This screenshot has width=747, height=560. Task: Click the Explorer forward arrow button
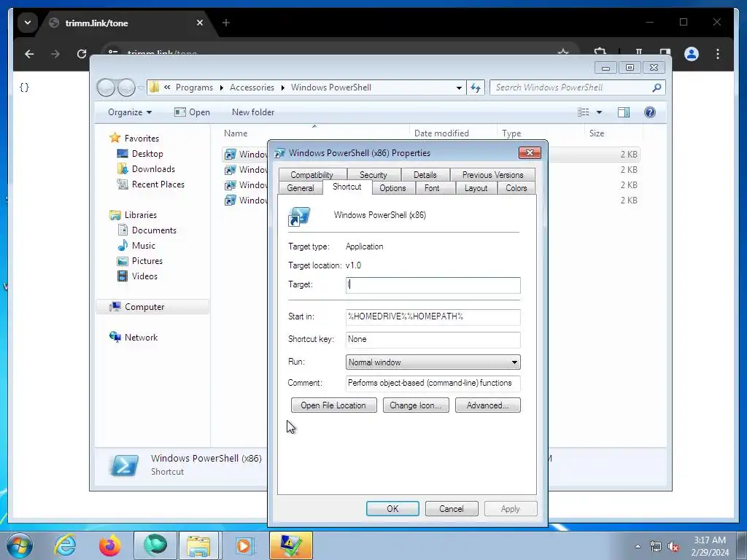(126, 87)
